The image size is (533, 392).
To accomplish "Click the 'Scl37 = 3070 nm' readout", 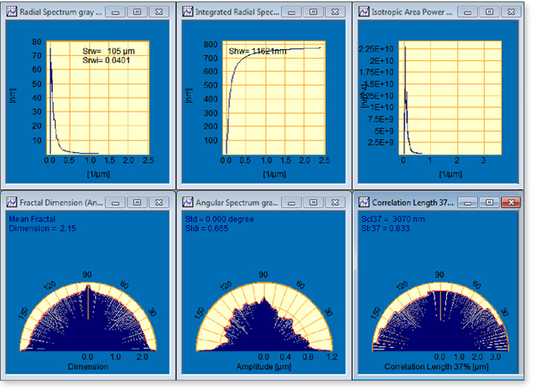I will pyautogui.click(x=392, y=219).
